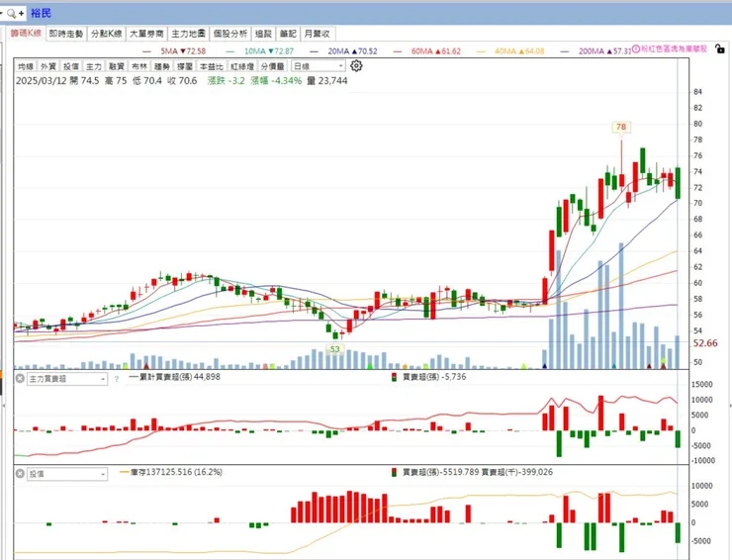Screen dimensions: 732x560
Task: Toggle the 融資 overlay button
Action: pyautogui.click(x=117, y=66)
